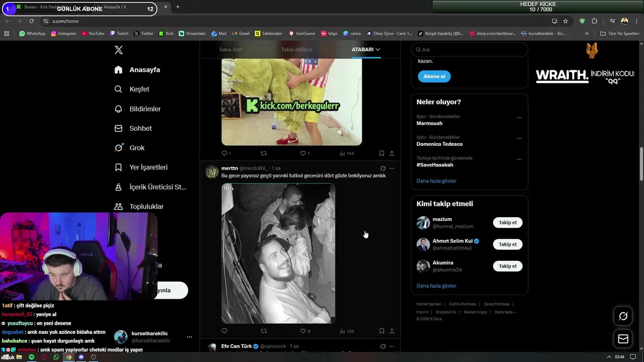Open Anasayfa home in sidebar
This screenshot has width=644, height=362.
tap(137, 70)
